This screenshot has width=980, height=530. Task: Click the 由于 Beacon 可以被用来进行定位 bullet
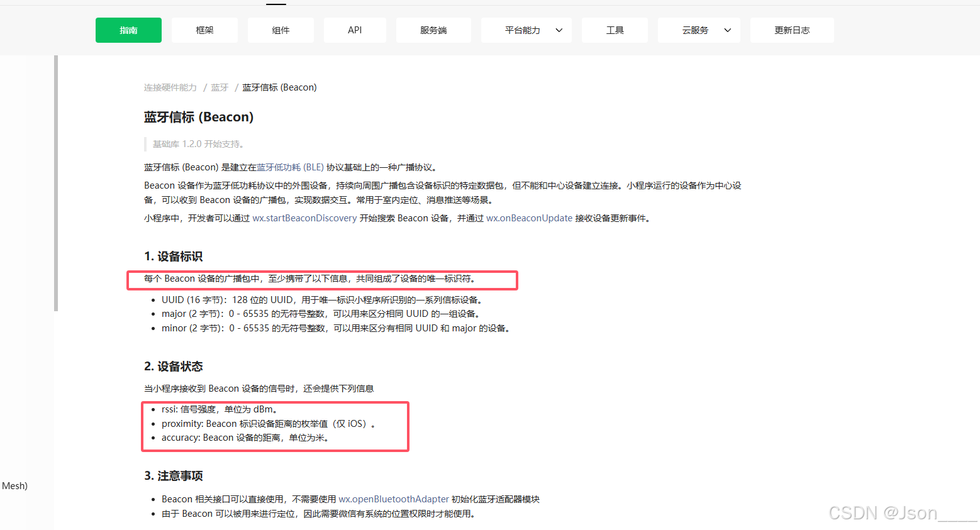tap(319, 514)
